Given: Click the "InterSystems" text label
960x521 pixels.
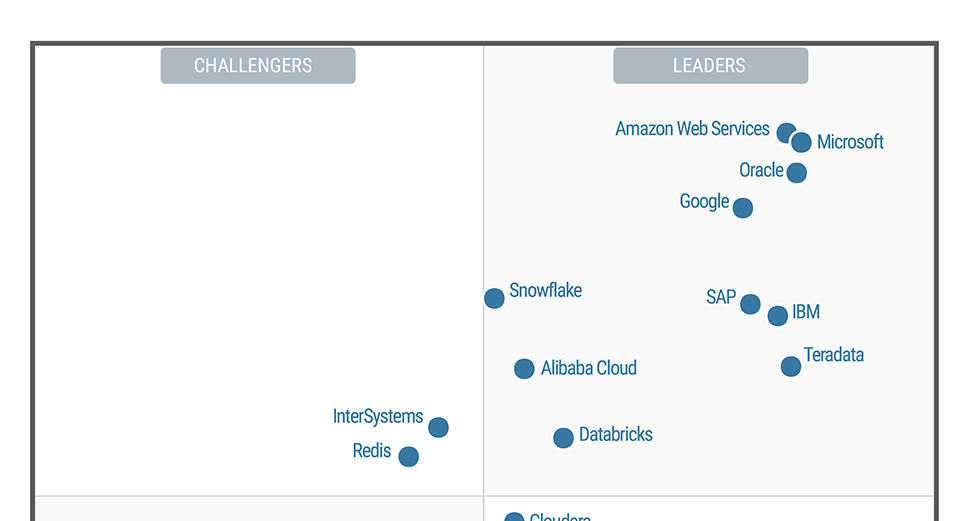Looking at the screenshot, I should [x=378, y=417].
